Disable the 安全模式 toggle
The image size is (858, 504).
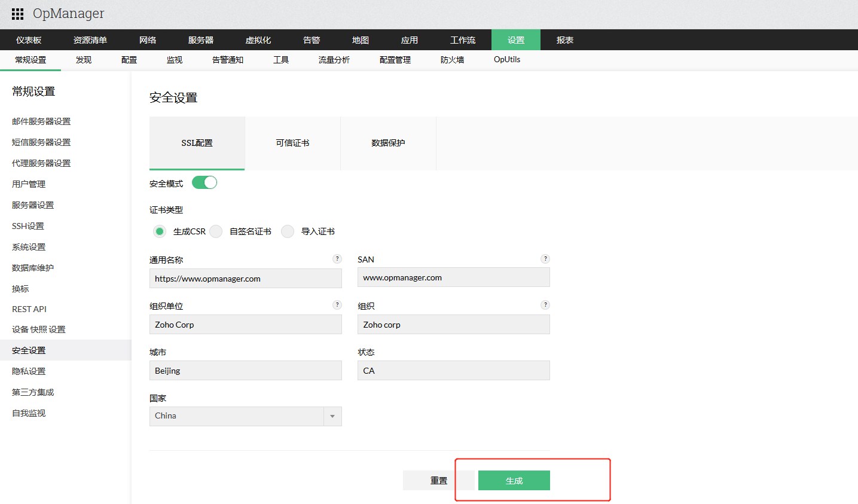click(x=204, y=184)
